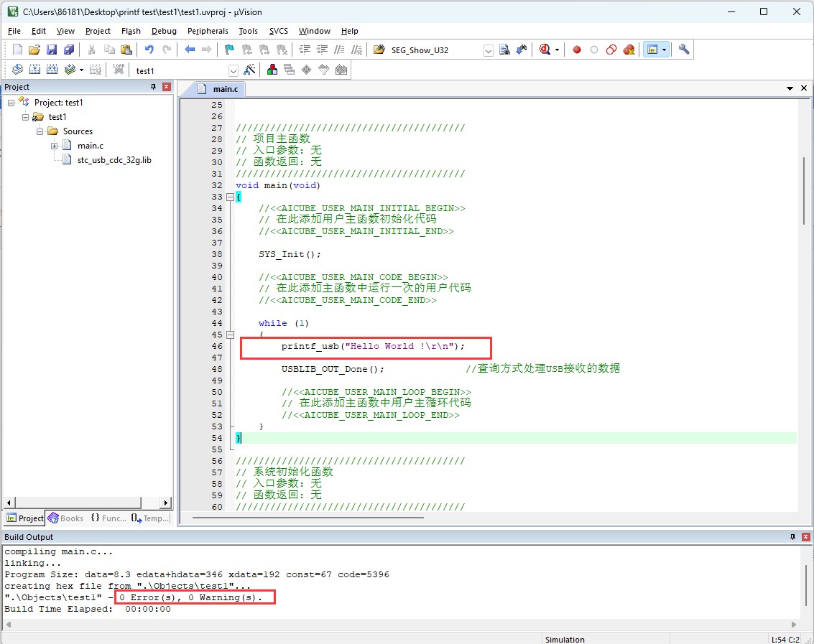Click the Project panel horizontal scrollbar
Image resolution: width=814 pixels, height=644 pixels.
coord(78,503)
